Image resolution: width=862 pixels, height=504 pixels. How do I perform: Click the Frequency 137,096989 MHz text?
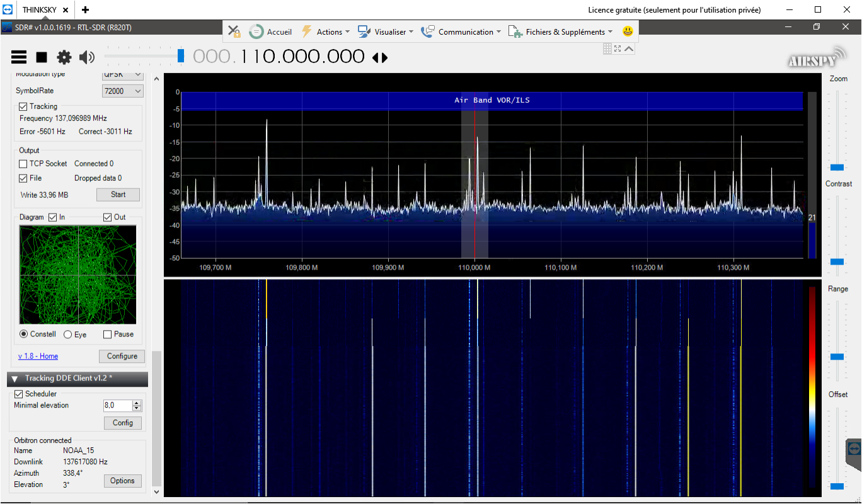tap(63, 118)
